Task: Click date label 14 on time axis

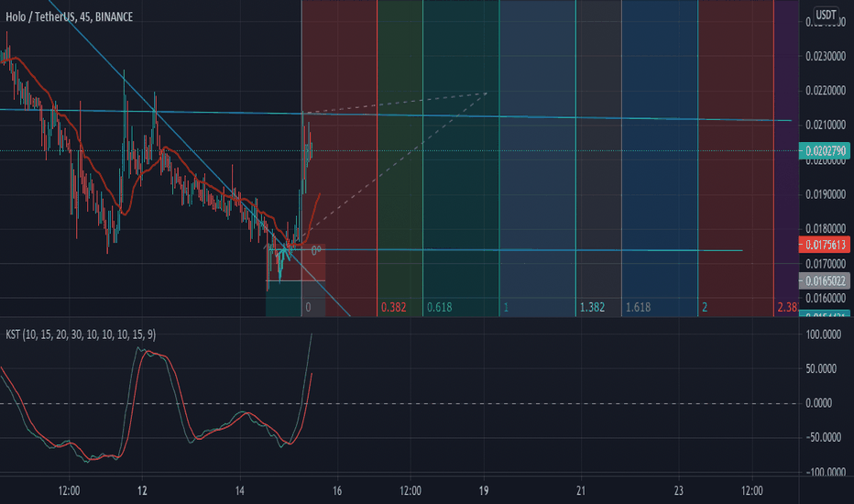Action: point(240,491)
